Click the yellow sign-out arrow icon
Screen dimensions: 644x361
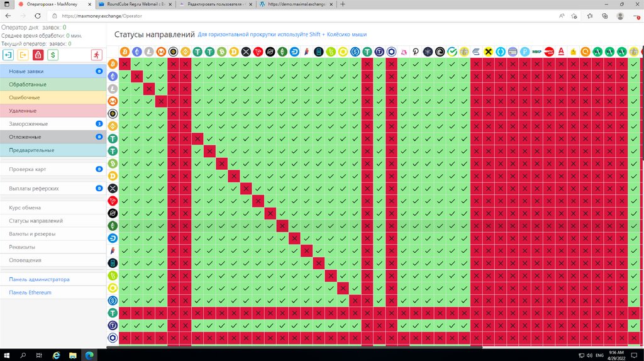(x=23, y=55)
